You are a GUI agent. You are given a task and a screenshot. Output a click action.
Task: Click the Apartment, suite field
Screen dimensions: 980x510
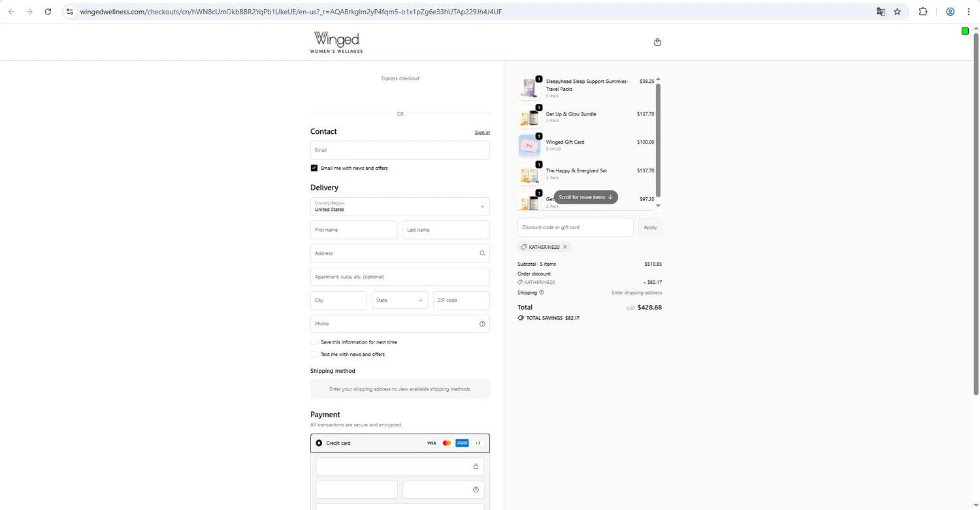point(400,277)
